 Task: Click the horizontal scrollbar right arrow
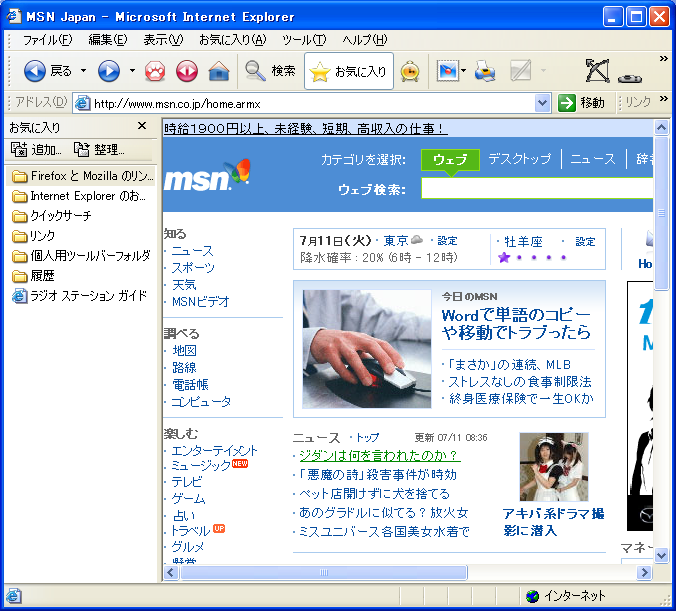645,573
